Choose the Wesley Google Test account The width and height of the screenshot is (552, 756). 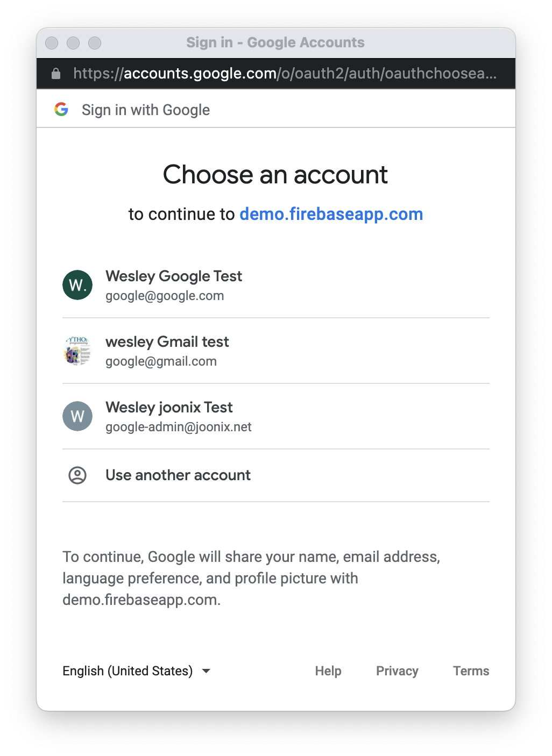click(x=174, y=276)
